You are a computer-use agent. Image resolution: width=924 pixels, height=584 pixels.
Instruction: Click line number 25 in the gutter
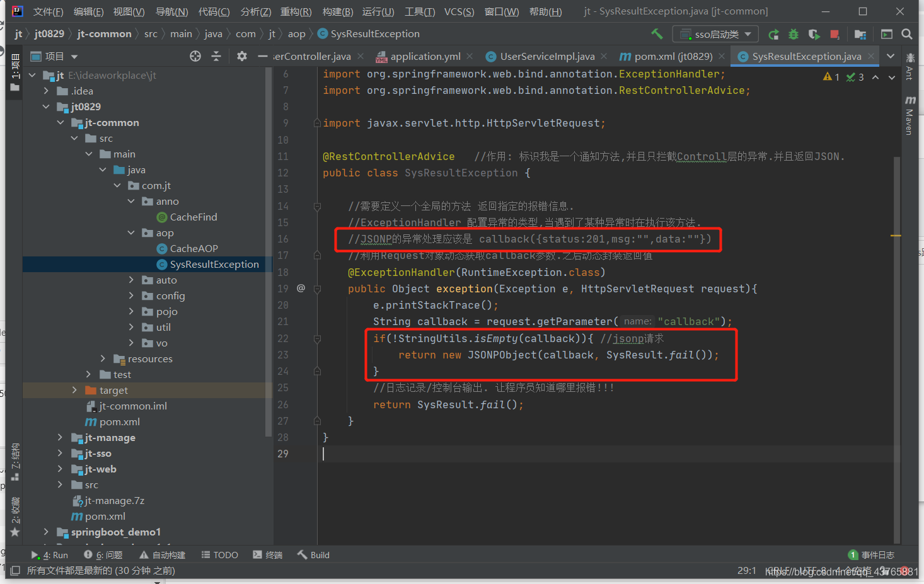[x=283, y=387]
